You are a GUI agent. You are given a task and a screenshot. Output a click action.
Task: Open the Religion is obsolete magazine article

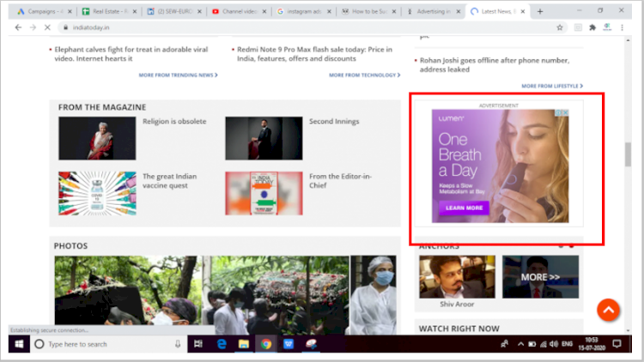(x=174, y=122)
